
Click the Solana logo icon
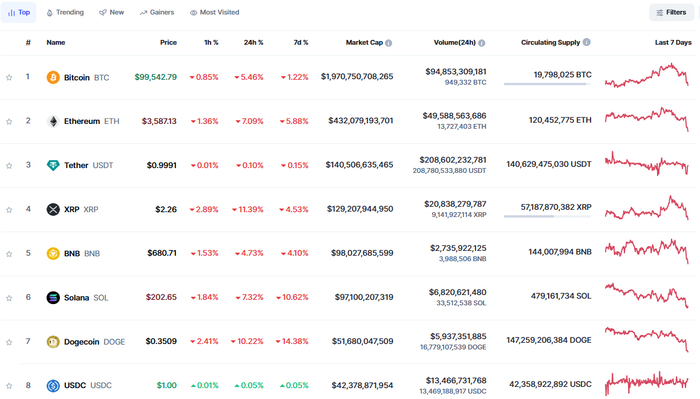[x=53, y=298]
